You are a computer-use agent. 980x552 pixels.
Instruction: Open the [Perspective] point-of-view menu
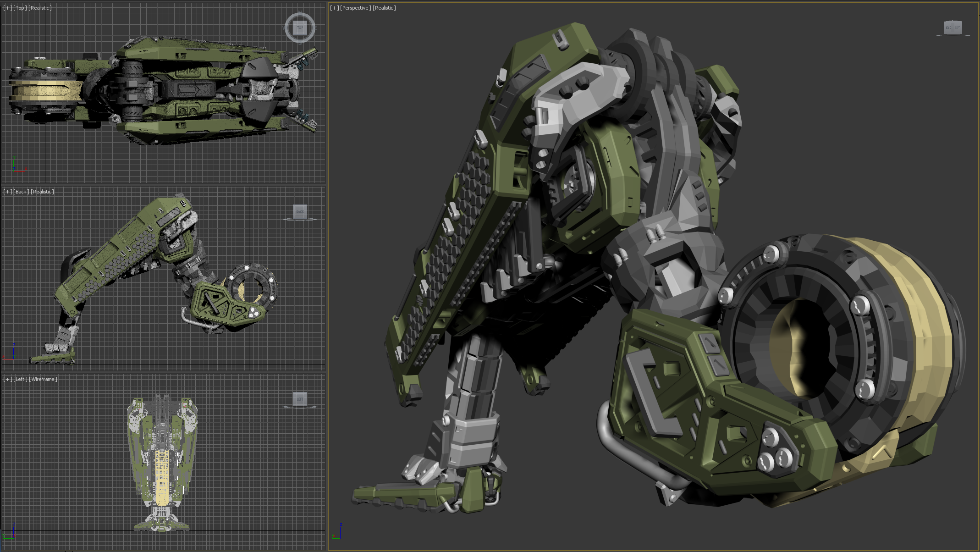tap(355, 8)
